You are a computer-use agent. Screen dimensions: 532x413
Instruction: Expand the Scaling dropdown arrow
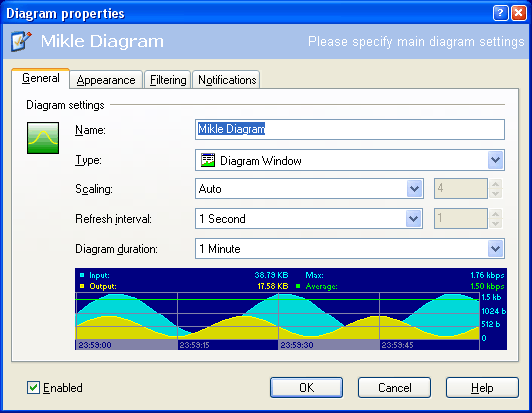pyautogui.click(x=415, y=188)
